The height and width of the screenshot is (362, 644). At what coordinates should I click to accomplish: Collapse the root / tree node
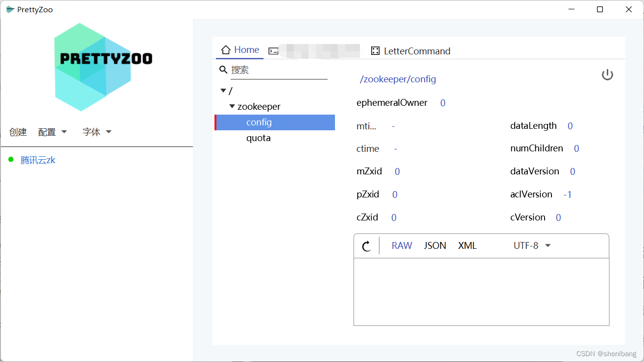223,90
